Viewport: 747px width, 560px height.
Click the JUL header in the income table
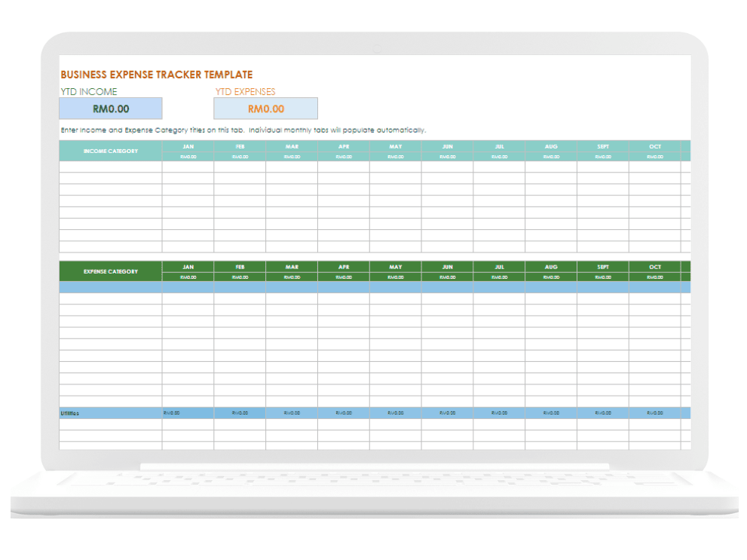(x=499, y=147)
